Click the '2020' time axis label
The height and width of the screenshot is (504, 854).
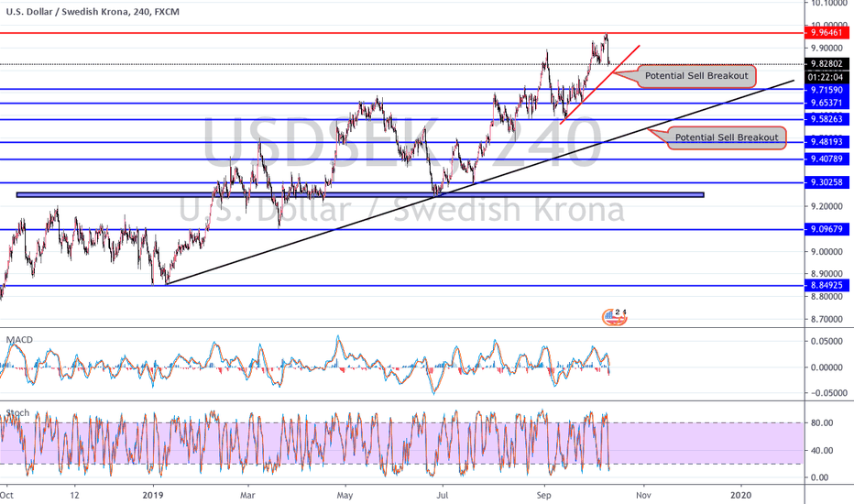(740, 495)
